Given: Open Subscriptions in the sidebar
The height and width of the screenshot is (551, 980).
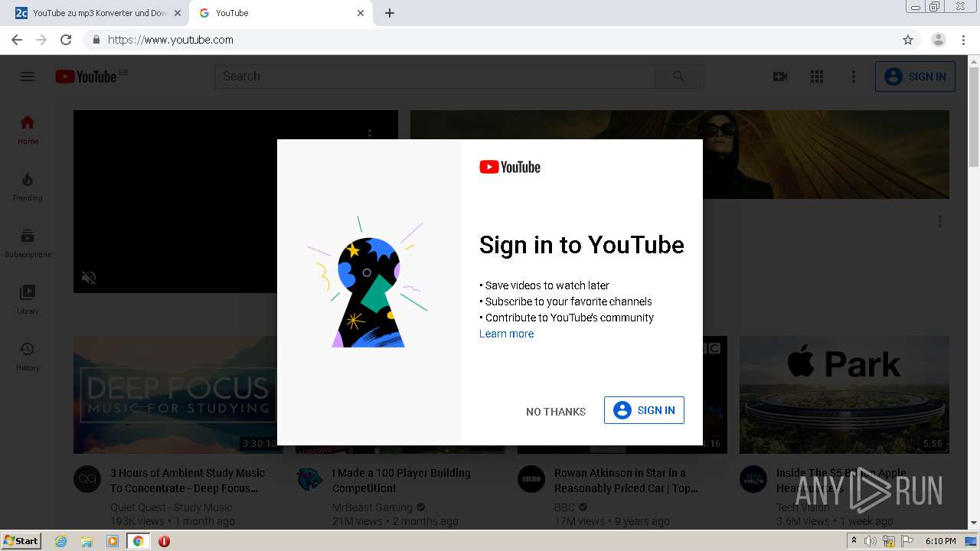Looking at the screenshot, I should pos(28,243).
